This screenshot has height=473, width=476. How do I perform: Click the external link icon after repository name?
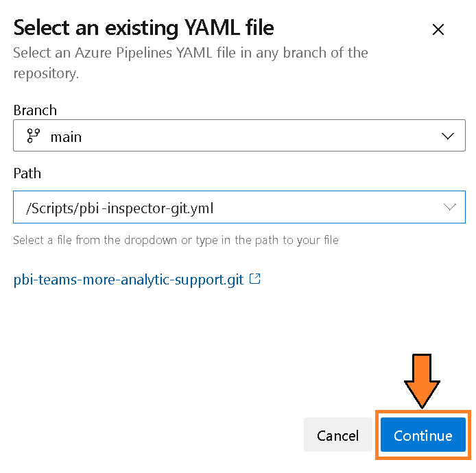(254, 280)
